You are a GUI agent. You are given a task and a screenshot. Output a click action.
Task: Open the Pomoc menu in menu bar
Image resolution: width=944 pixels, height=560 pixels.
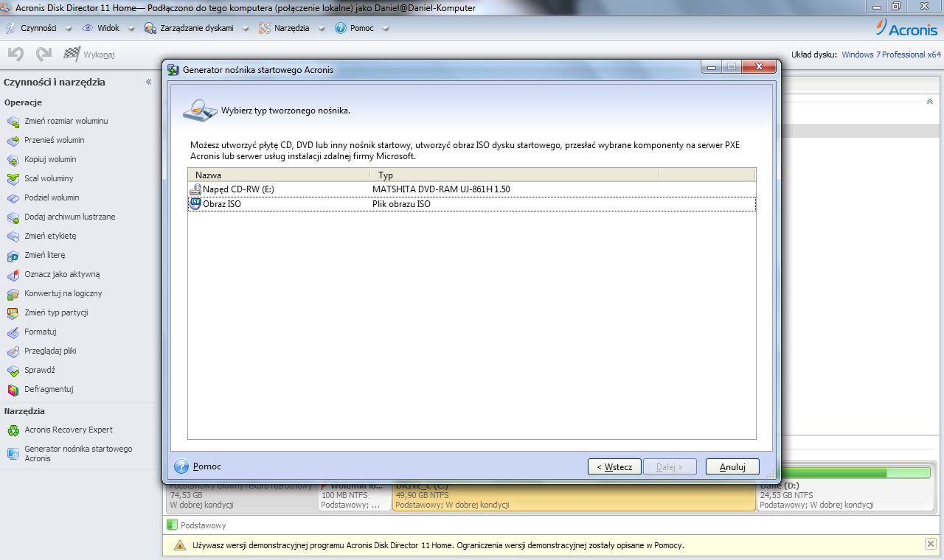tap(362, 28)
